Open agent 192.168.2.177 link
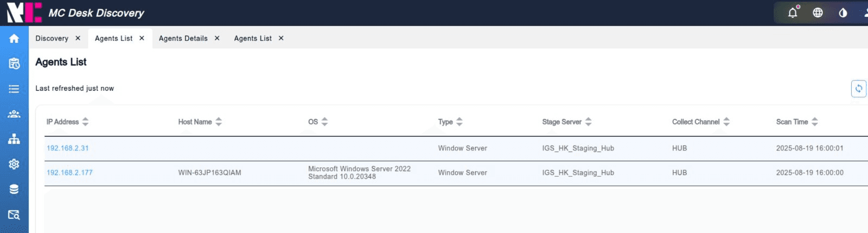This screenshot has width=868, height=233. 69,173
